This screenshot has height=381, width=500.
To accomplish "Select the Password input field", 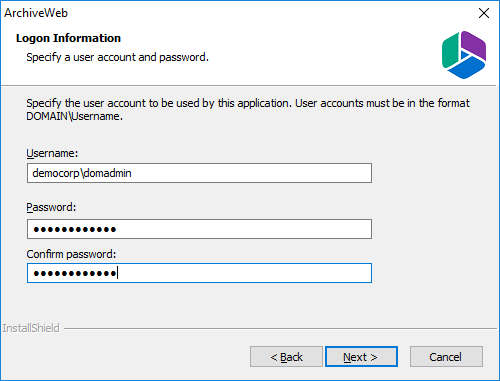I will 199,229.
